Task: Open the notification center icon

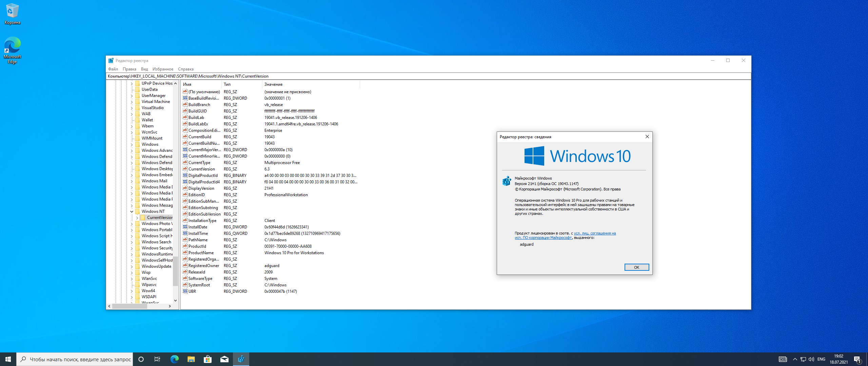Action: click(x=857, y=359)
